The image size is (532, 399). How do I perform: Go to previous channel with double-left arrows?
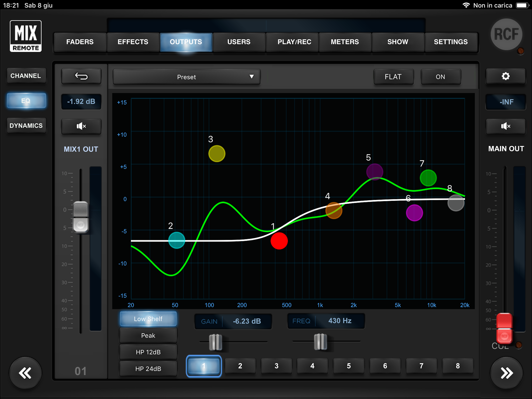tap(25, 373)
